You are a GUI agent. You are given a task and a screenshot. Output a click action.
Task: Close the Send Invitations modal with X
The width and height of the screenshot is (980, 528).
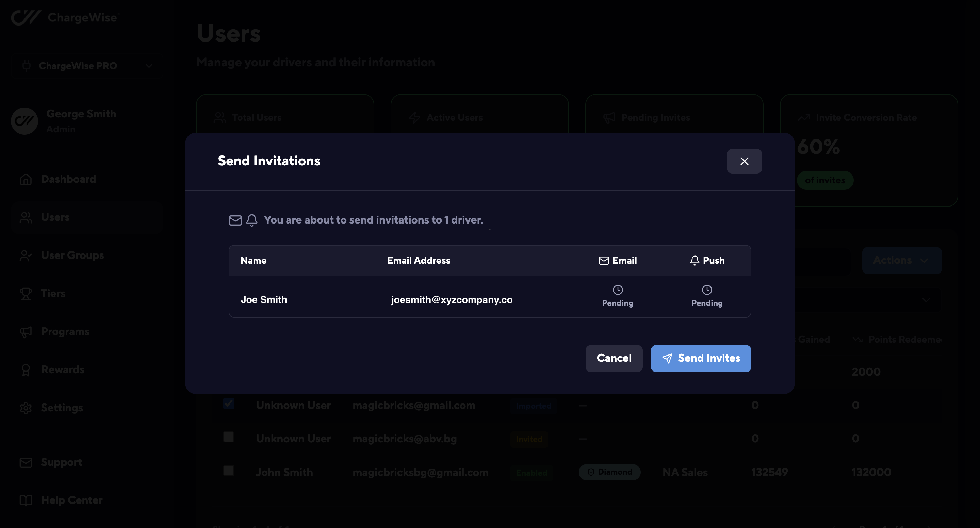(744, 161)
